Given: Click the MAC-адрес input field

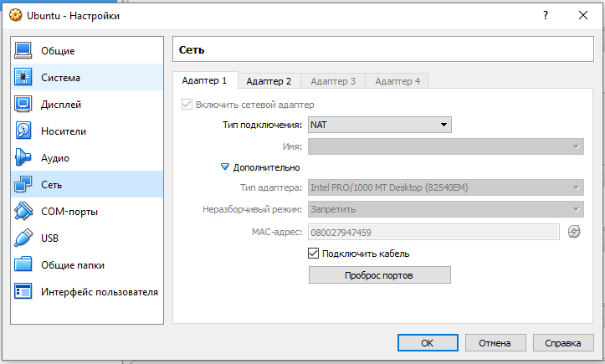Looking at the screenshot, I should pyautogui.click(x=433, y=233).
